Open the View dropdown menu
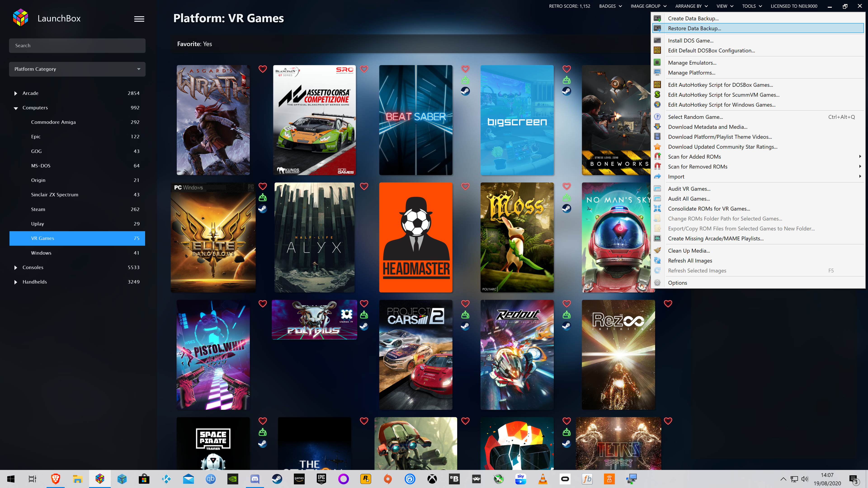This screenshot has width=868, height=488. point(725,6)
